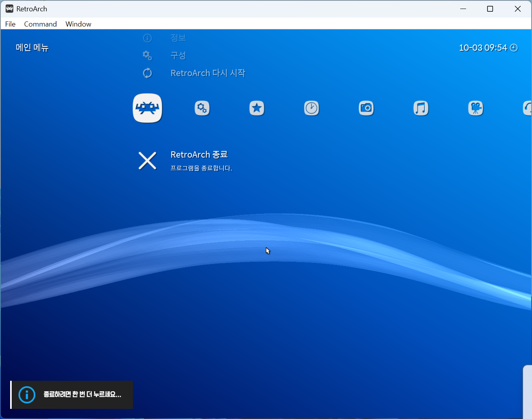The image size is (532, 419).
Task: Open the History clock tab icon
Action: [x=311, y=108]
